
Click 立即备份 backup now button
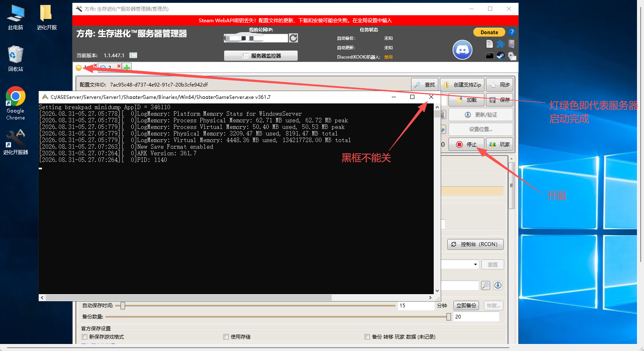tap(466, 306)
